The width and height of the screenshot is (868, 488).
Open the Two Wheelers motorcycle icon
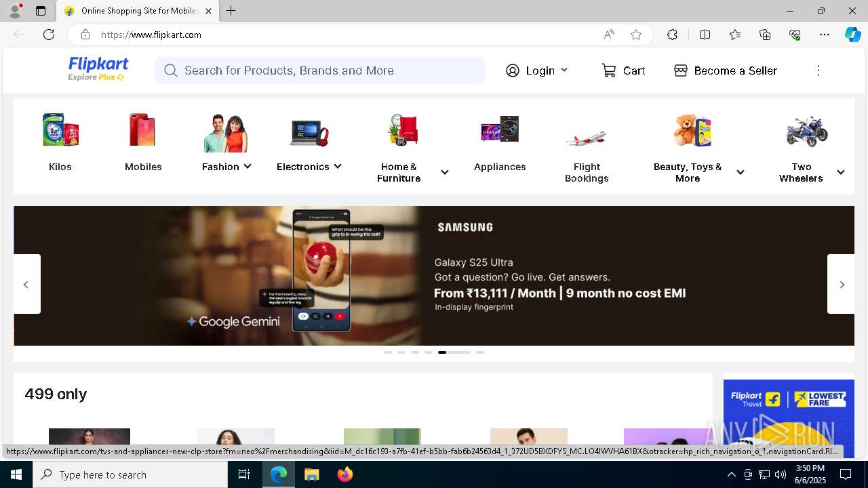pyautogui.click(x=807, y=131)
